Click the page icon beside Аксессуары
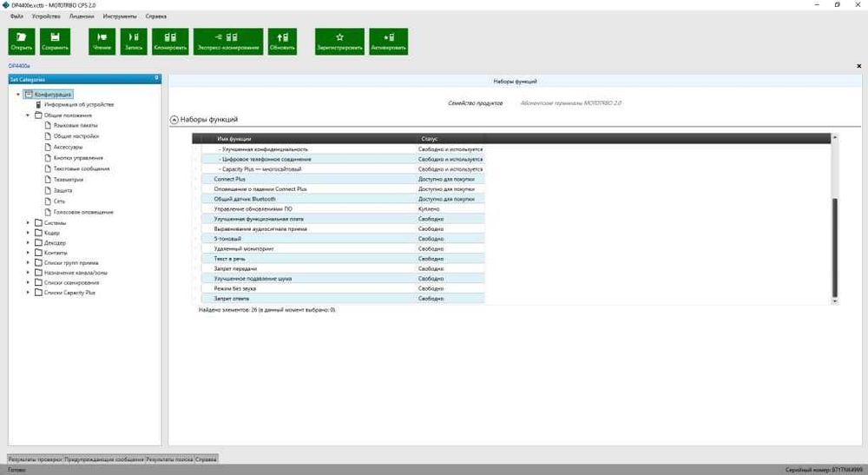Viewport: 868px width, 475px height. [48, 148]
